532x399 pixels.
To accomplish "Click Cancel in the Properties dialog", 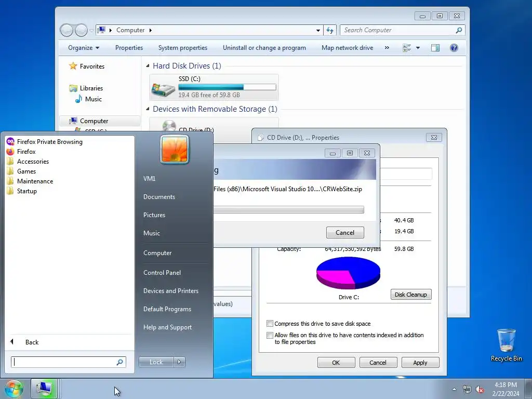I will pyautogui.click(x=378, y=362).
